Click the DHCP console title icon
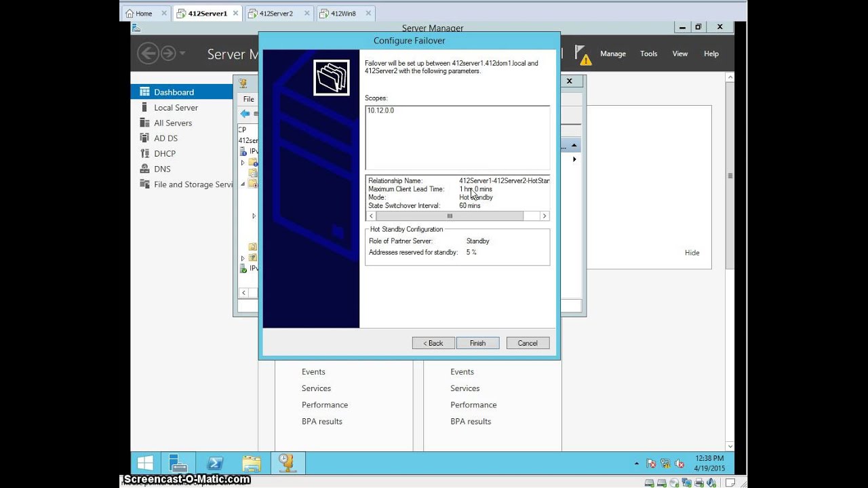This screenshot has height=488, width=868. pos(243,83)
